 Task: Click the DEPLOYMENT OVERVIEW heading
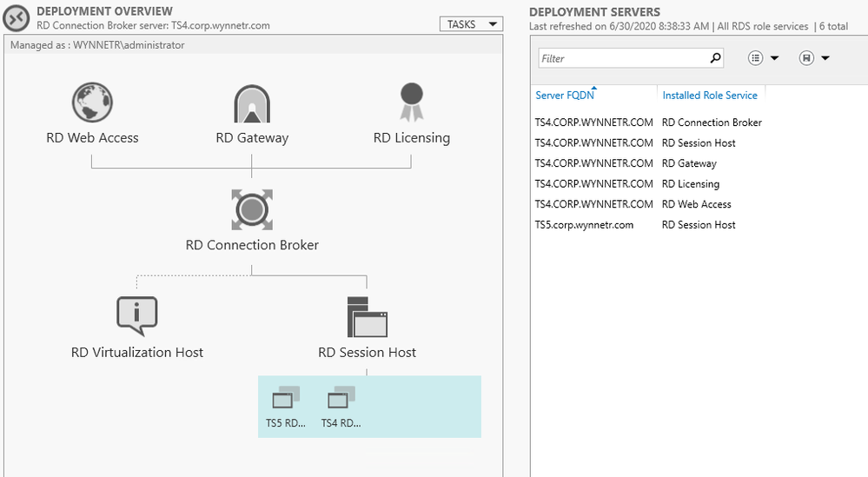coord(104,11)
